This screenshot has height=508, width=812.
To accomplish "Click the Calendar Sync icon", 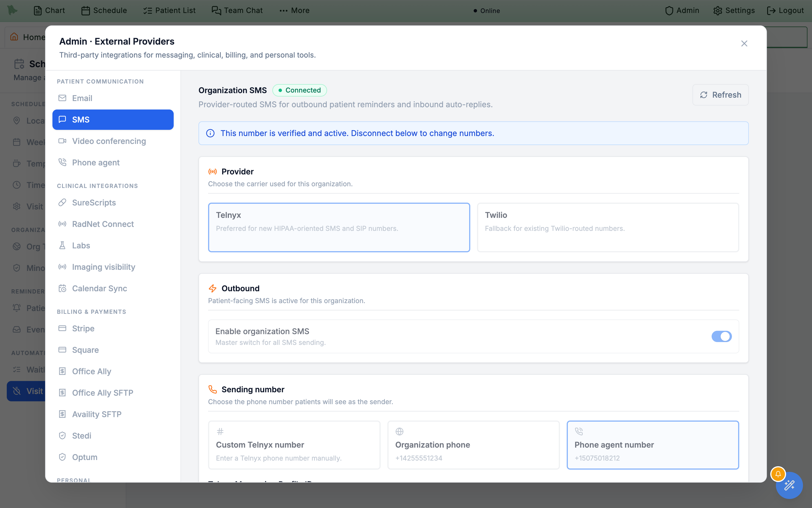I will [x=62, y=288].
